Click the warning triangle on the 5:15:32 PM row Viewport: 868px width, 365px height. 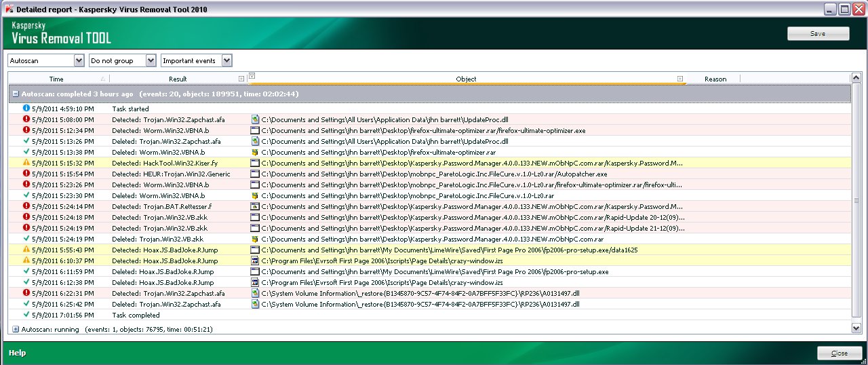(26, 163)
